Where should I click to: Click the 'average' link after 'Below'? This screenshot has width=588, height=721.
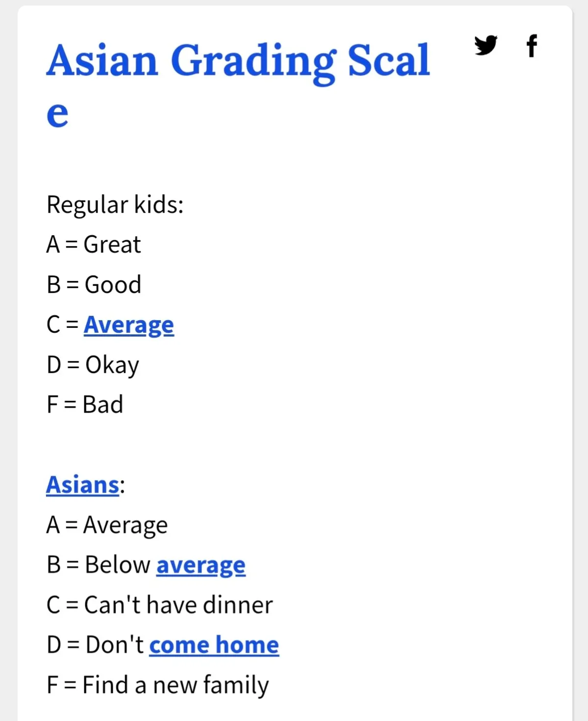pos(201,565)
